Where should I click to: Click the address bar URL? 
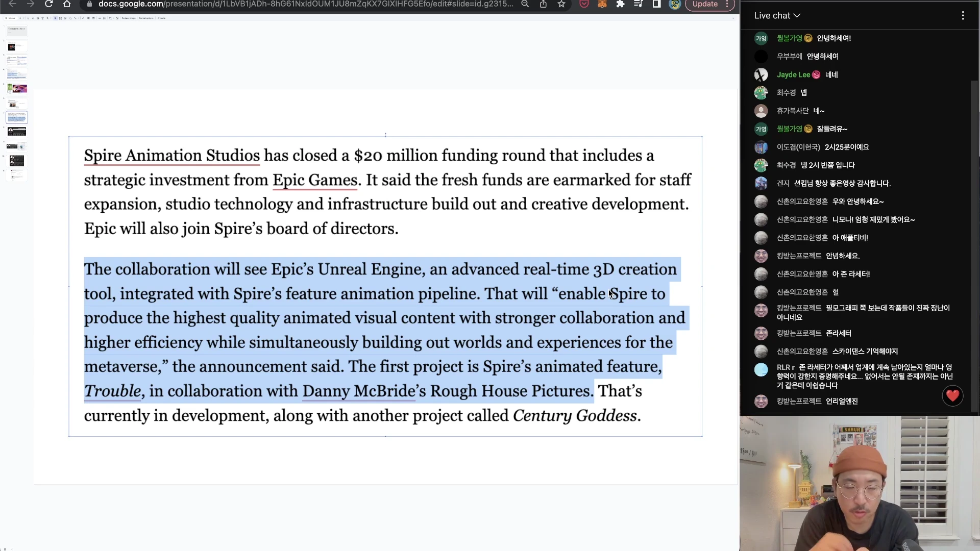point(306,4)
